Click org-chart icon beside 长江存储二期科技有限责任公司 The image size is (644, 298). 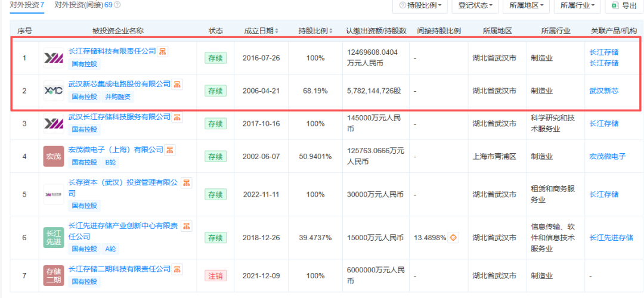(178, 269)
